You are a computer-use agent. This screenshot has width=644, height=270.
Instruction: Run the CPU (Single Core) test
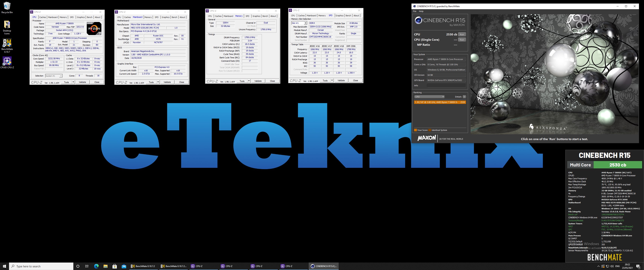462,40
